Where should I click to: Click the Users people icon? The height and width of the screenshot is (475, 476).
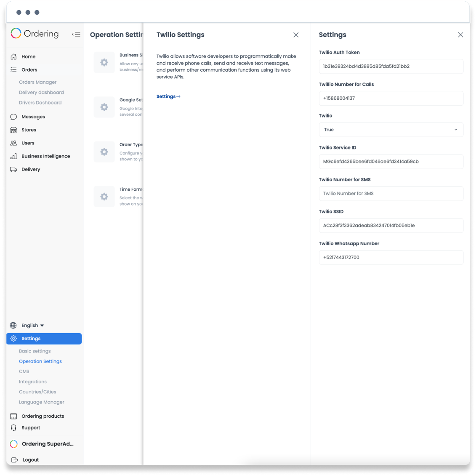(x=13, y=143)
